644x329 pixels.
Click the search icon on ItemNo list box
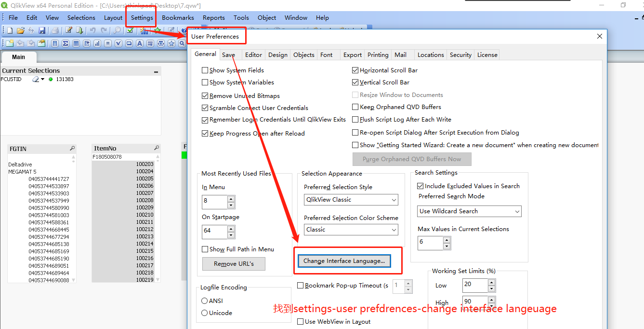coord(157,148)
